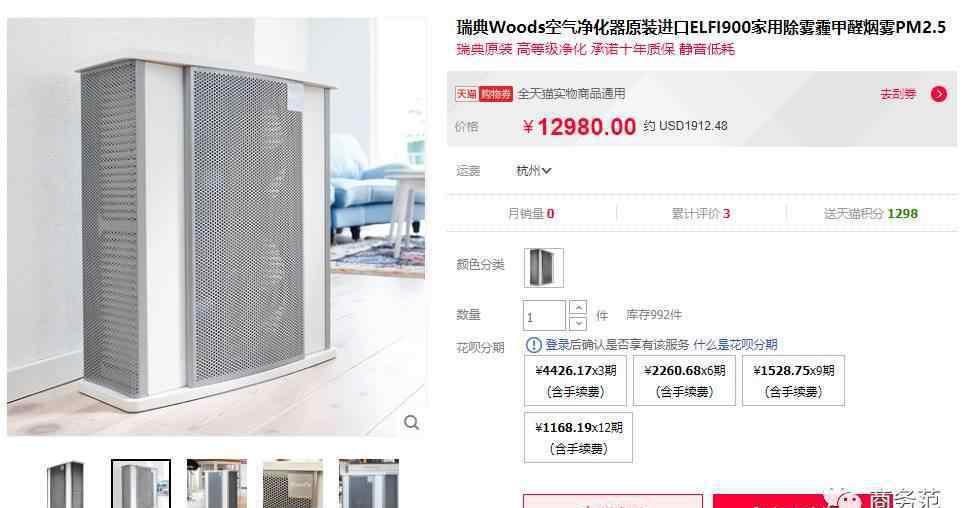
Task: Click the 天猫 购物券 badge icon
Action: tap(484, 94)
